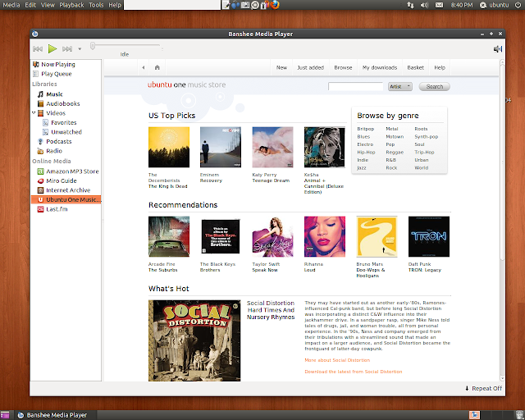Open the Media menu
Viewport: 525px width, 420px height.
click(11, 5)
